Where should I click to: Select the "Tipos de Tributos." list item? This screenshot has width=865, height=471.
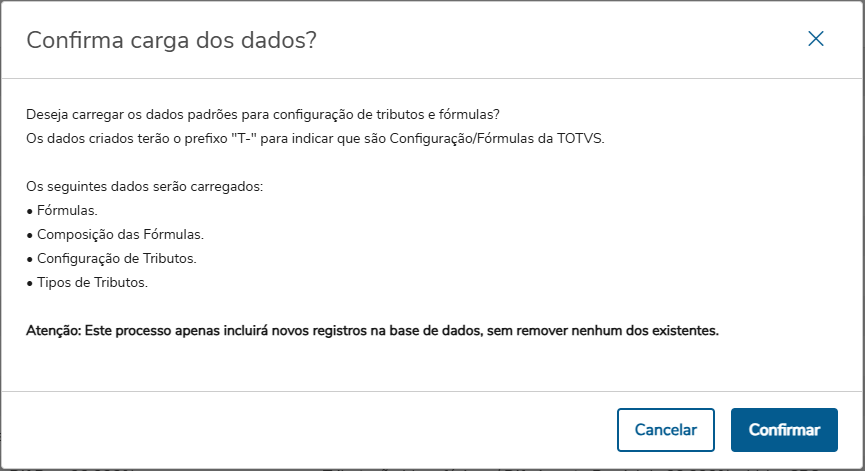(92, 283)
